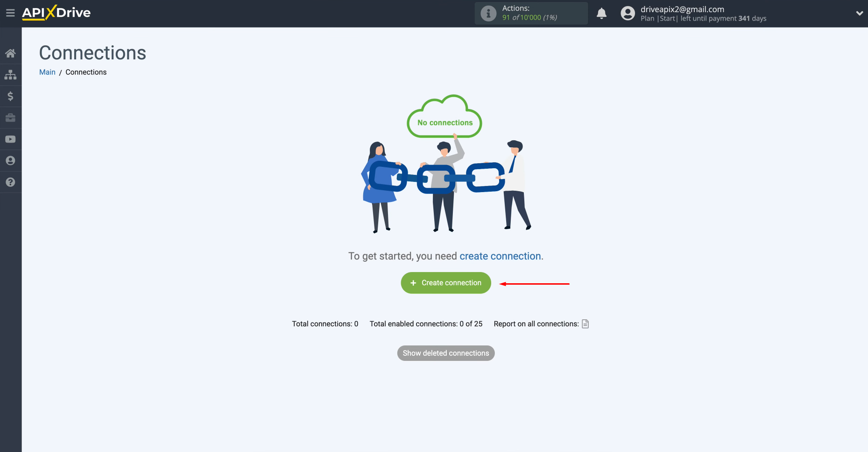
Task: Open the YouTube icon in the sidebar
Action: click(10, 139)
